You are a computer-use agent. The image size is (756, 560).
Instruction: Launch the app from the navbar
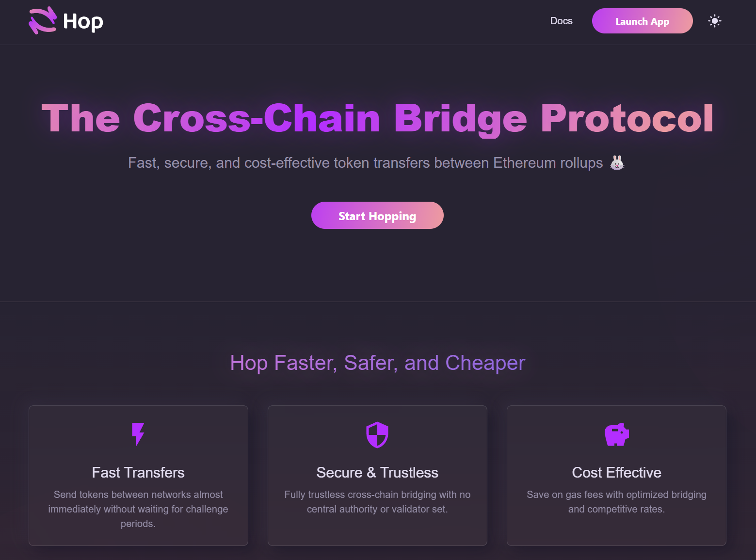pyautogui.click(x=642, y=21)
